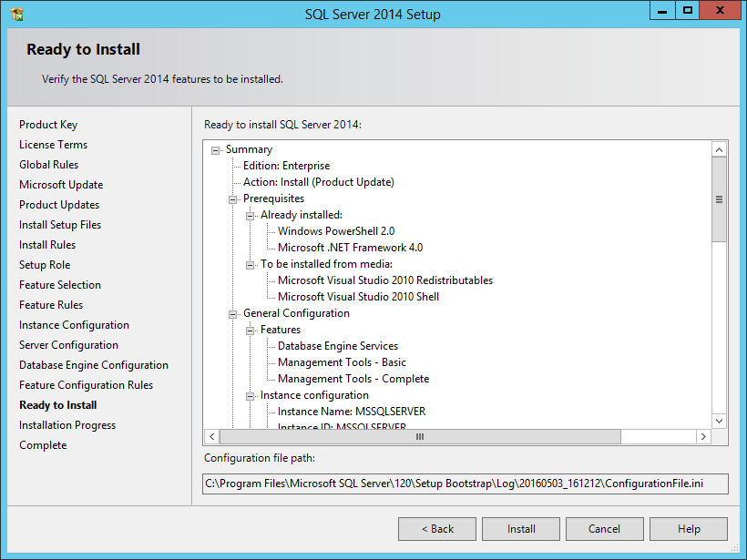
Task: Click the SQL Server Setup title bar icon
Action: coord(17,15)
